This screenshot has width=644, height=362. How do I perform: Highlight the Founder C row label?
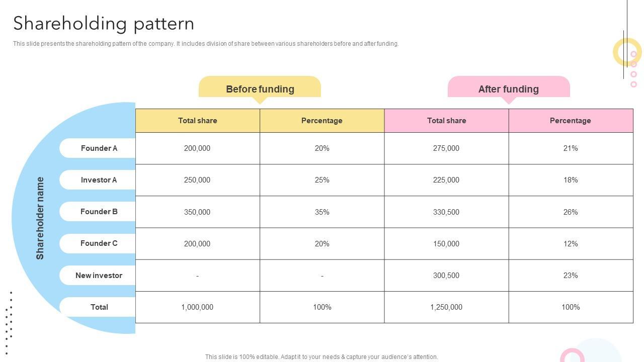point(99,243)
